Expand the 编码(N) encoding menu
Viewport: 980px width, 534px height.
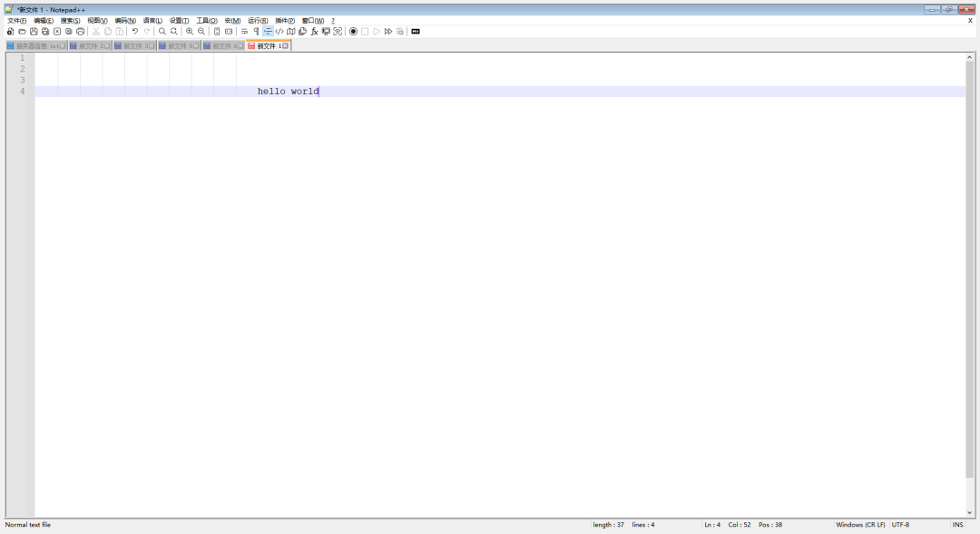124,20
